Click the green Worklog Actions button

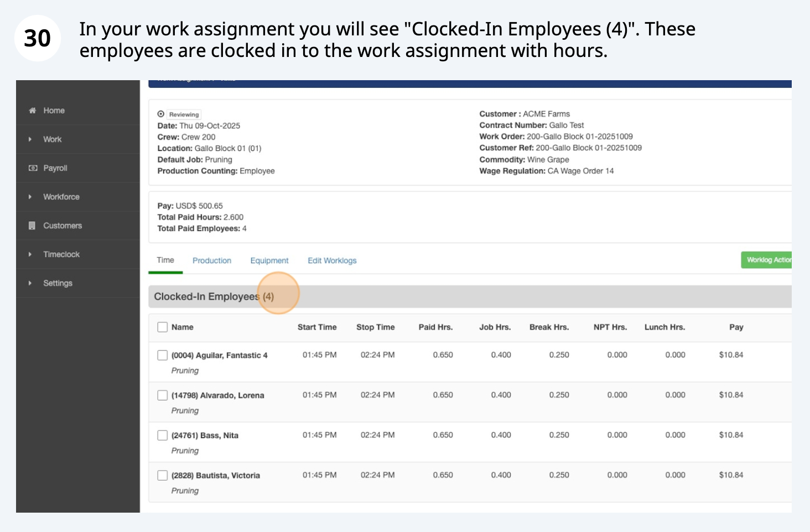pos(767,260)
